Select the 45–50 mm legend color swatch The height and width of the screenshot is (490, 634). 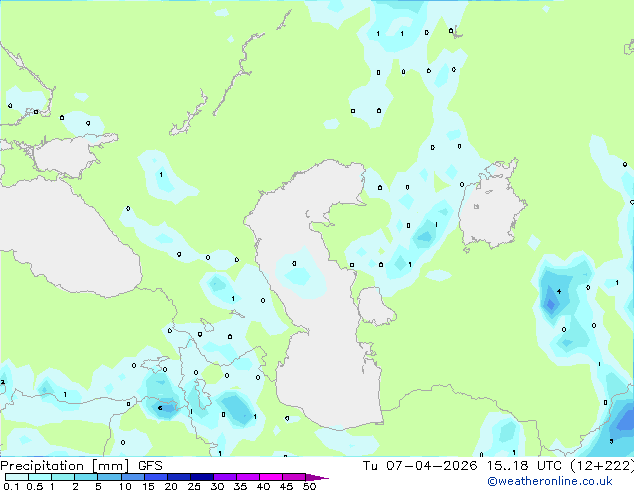coord(294,477)
